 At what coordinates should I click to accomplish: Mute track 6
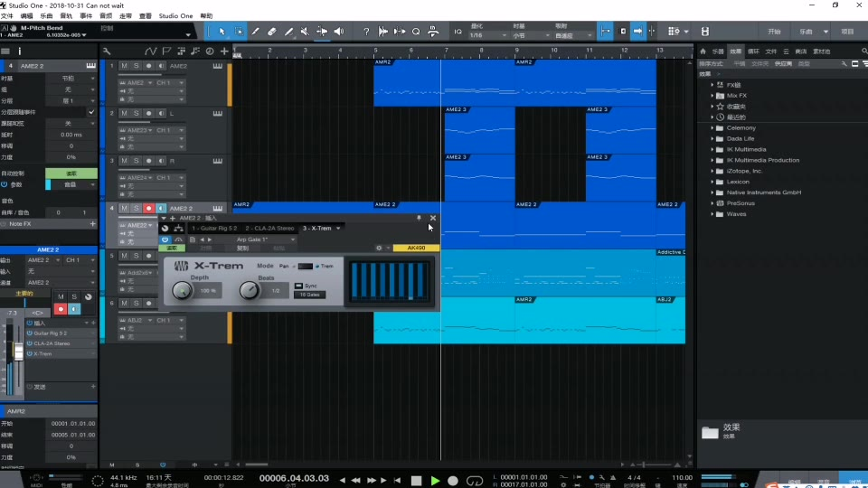(x=124, y=304)
